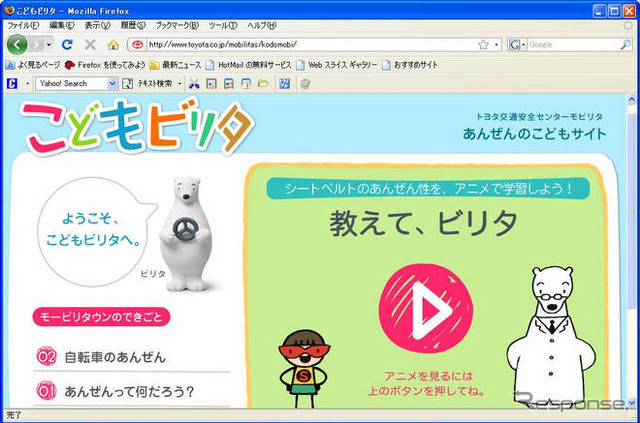640x423 pixels.
Task: Open the テキスト検索 dropdown arrow
Action: click(x=180, y=84)
